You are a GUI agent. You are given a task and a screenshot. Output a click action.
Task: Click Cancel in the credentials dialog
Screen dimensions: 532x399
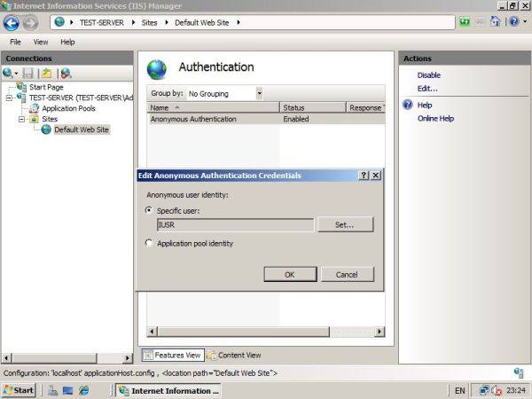(x=347, y=274)
